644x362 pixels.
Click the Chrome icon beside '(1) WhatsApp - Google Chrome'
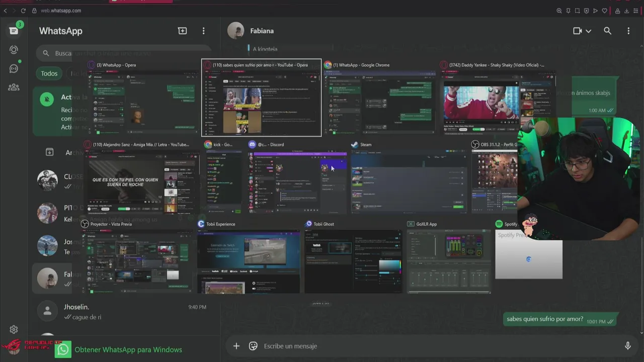click(328, 65)
